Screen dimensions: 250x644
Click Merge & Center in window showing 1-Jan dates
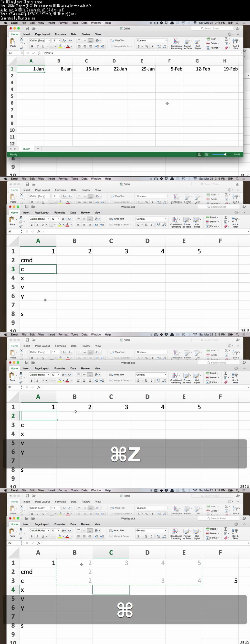[121, 47]
